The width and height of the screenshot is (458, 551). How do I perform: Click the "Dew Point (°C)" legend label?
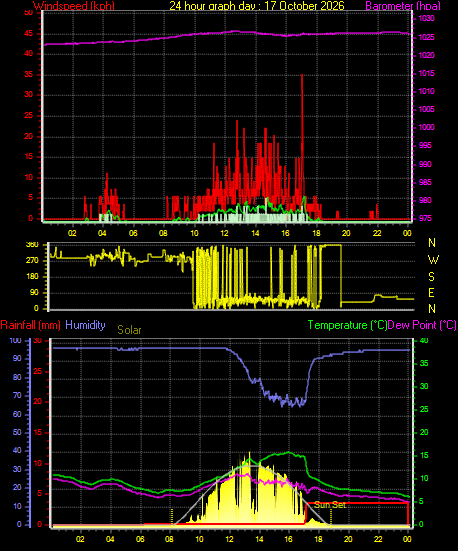pyautogui.click(x=422, y=325)
